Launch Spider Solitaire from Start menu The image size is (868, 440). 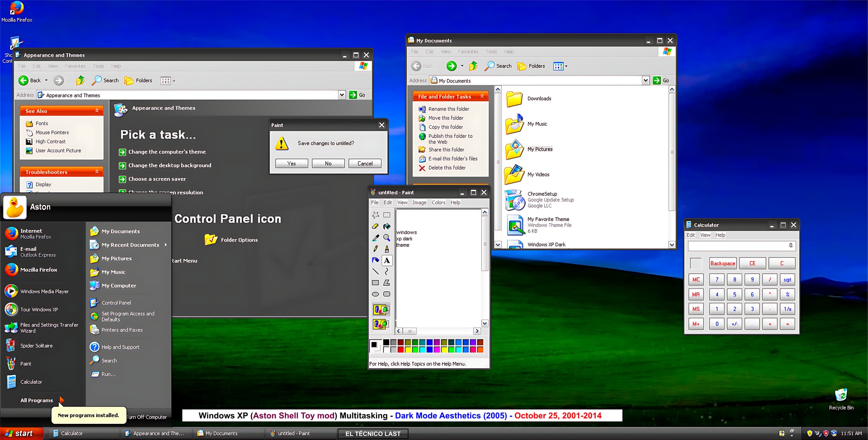30,346
